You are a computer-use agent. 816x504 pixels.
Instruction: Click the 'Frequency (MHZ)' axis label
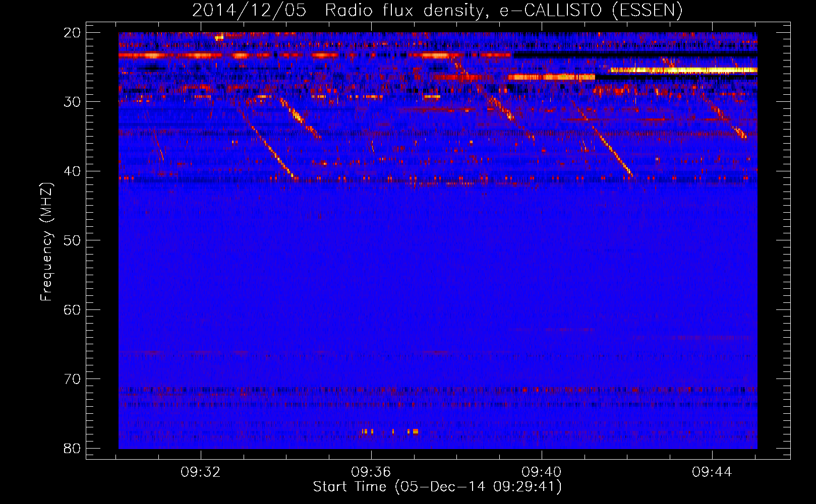click(x=46, y=241)
